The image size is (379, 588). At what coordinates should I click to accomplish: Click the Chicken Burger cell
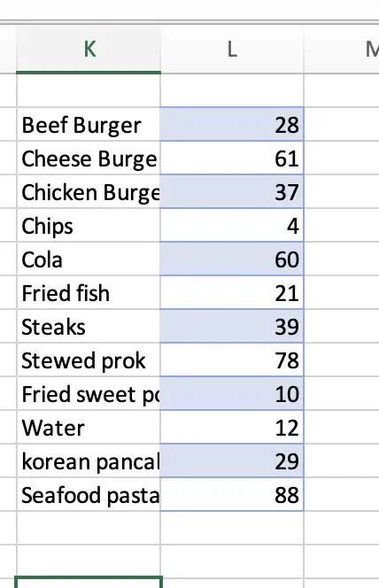click(89, 192)
